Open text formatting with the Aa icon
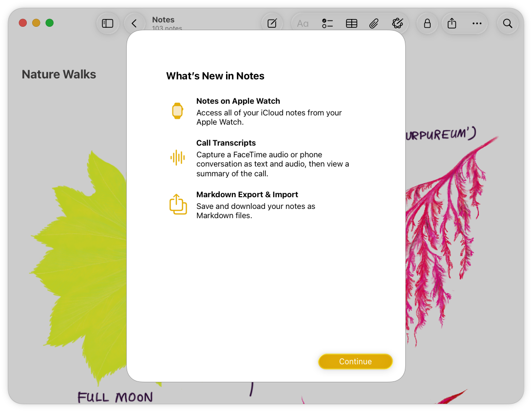This screenshot has height=412, width=532. pyautogui.click(x=303, y=23)
